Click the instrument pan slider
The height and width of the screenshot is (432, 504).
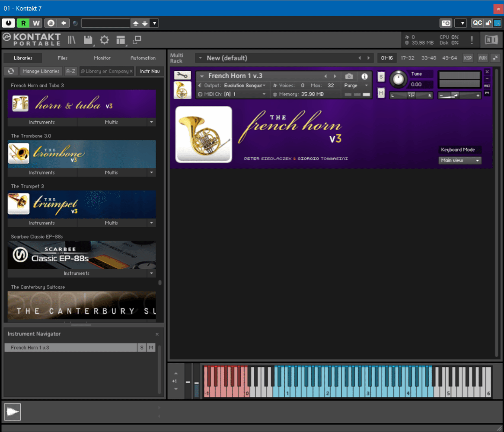411,95
